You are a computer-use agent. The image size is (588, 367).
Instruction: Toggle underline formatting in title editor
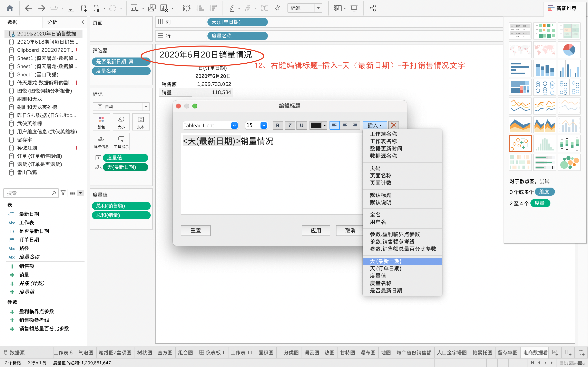pyautogui.click(x=302, y=125)
